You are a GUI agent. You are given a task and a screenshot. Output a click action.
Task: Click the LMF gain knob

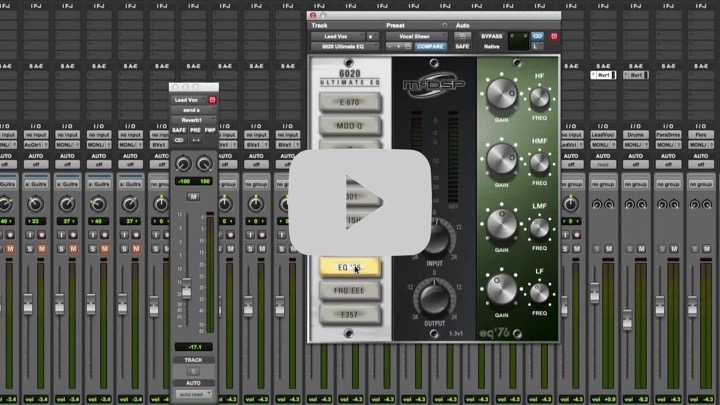pyautogui.click(x=501, y=224)
